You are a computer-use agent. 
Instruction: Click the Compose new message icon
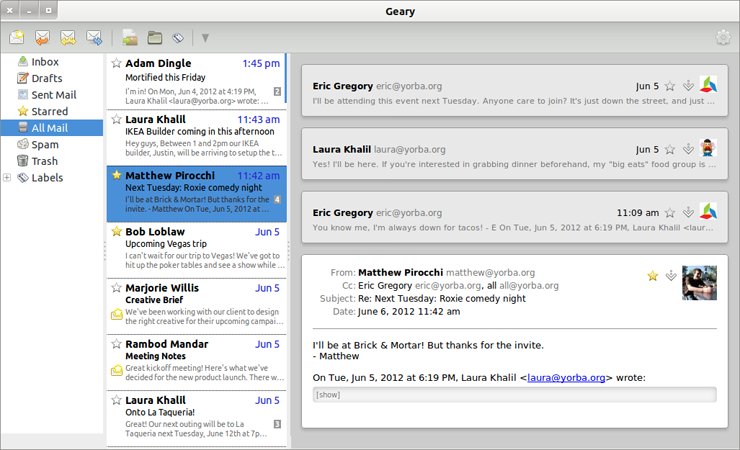pos(17,39)
